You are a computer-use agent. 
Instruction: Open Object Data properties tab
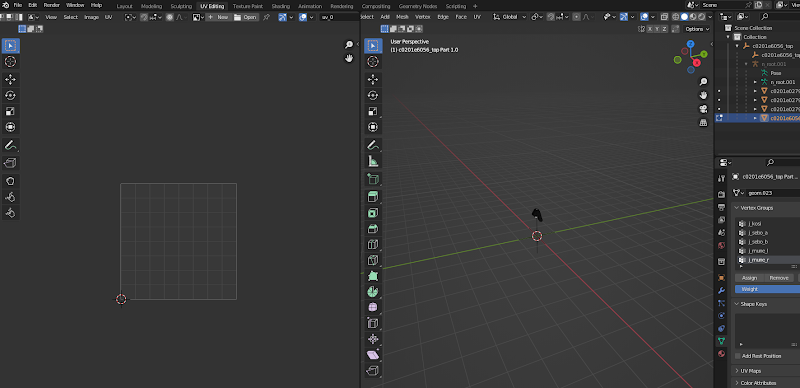click(721, 341)
